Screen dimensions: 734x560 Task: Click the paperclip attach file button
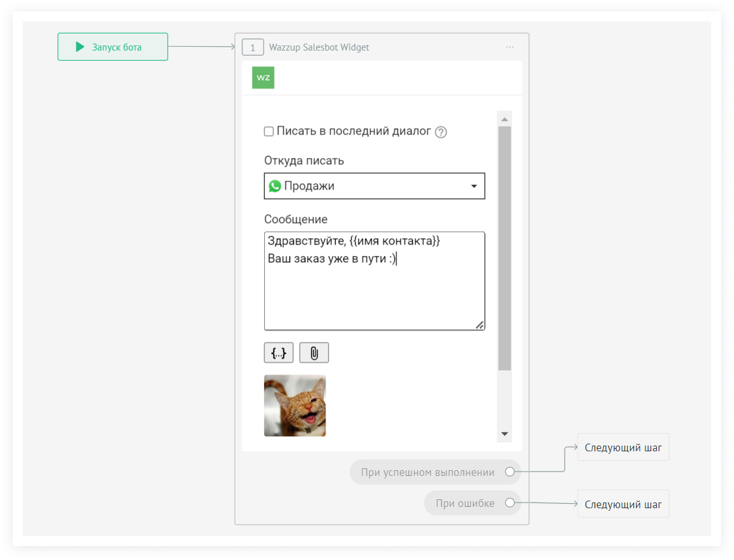314,353
